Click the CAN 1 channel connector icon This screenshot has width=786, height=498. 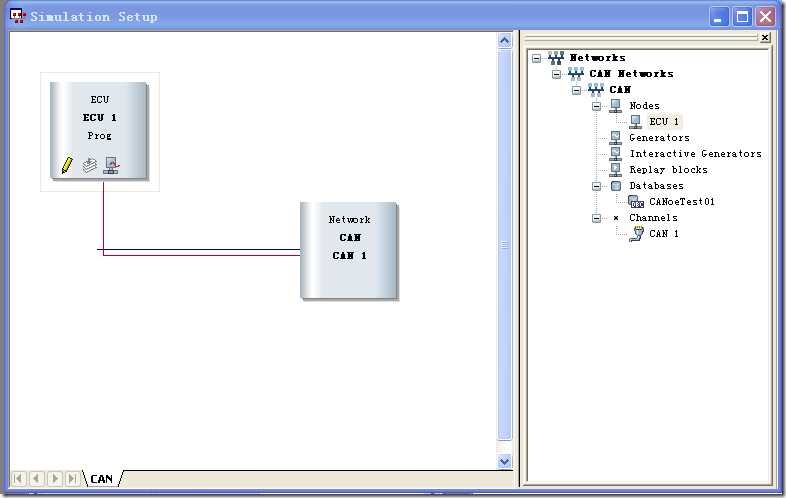click(637, 234)
